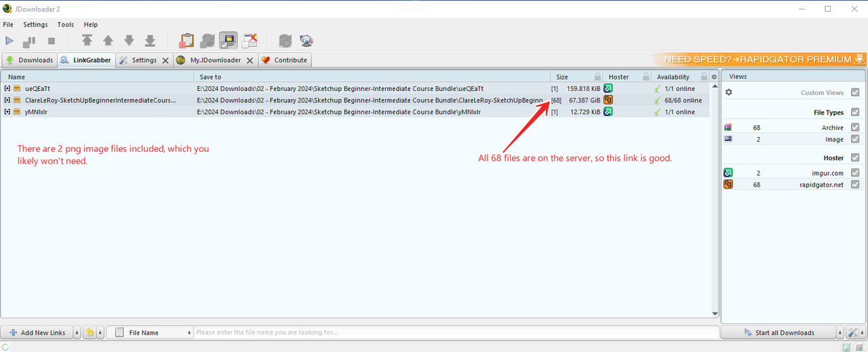Toggle the Hoster section checkbox
Screen dimensions: 868x352
[x=855, y=158]
